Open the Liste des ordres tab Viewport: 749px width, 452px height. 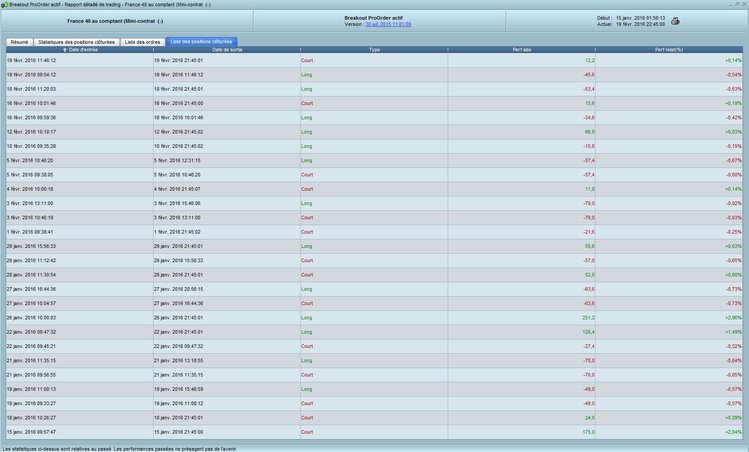pyautogui.click(x=145, y=41)
